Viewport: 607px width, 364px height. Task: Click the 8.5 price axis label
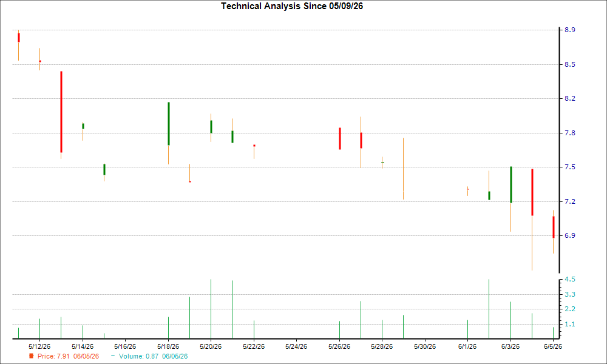pos(569,64)
